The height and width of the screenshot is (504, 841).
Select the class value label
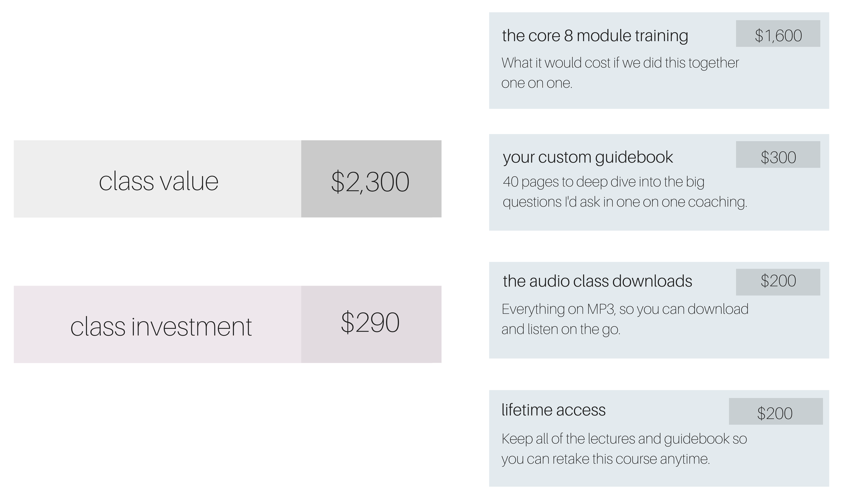tap(159, 181)
